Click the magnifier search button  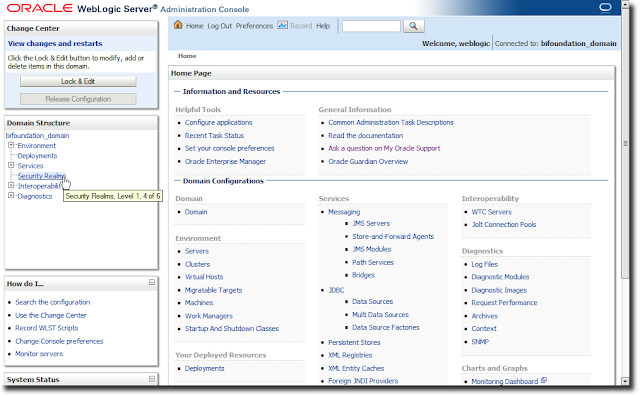point(413,26)
